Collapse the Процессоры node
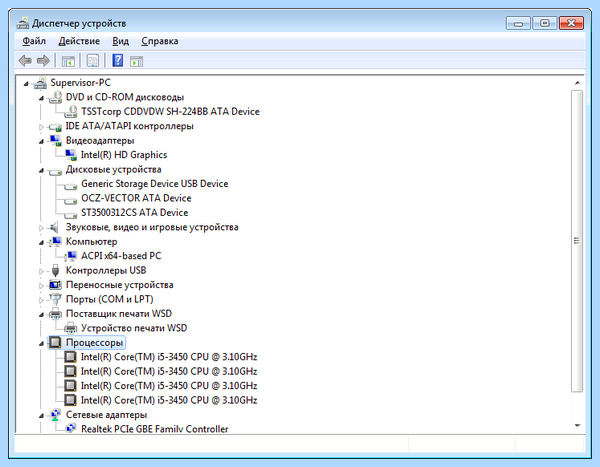The height and width of the screenshot is (467, 600). [x=41, y=343]
